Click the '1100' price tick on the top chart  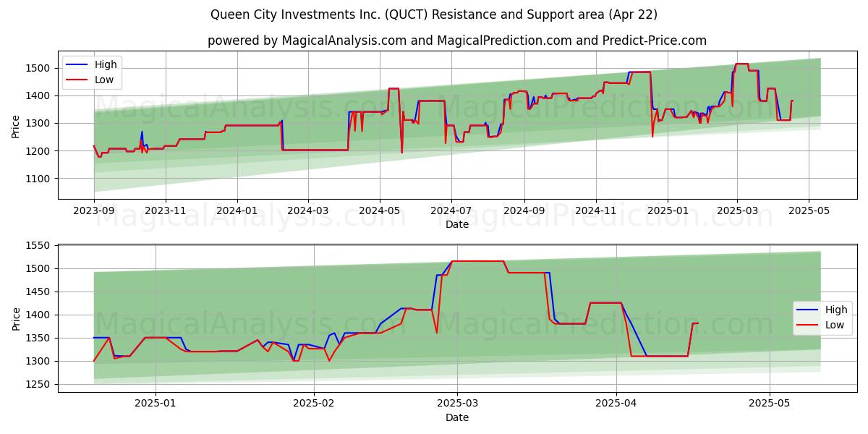(38, 179)
